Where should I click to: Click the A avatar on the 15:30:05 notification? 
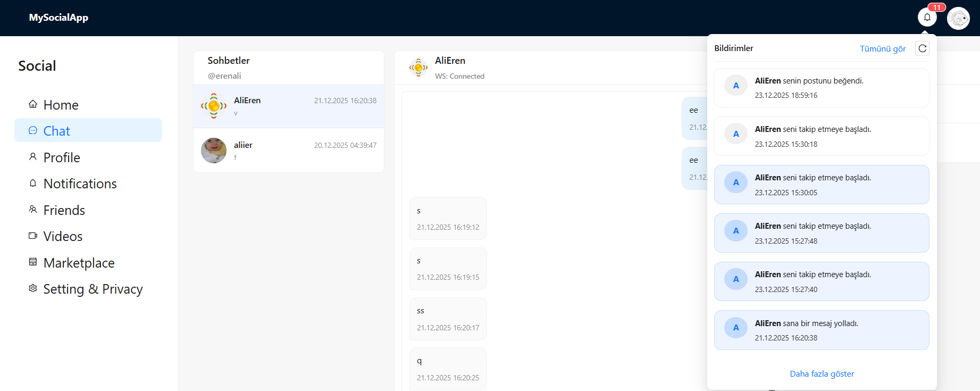pos(736,182)
